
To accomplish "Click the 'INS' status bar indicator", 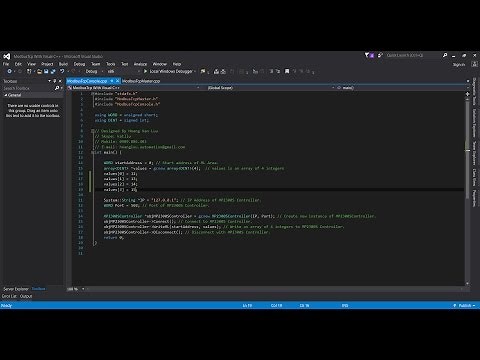I will pos(345,305).
